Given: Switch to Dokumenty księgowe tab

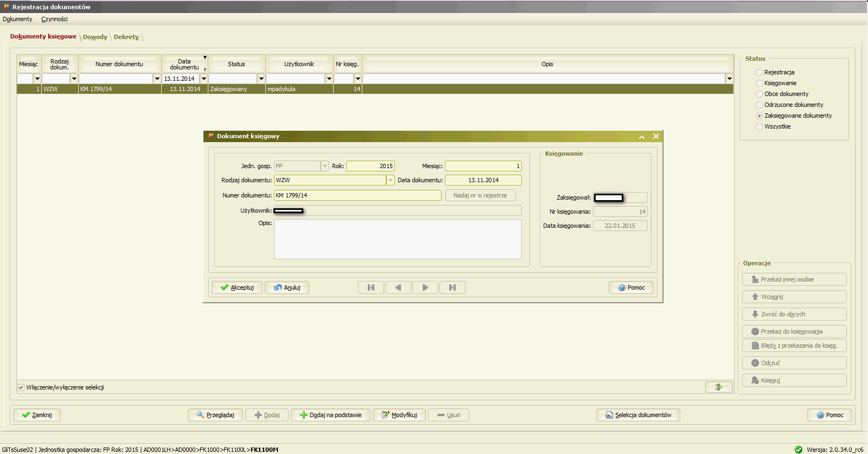Looking at the screenshot, I should point(43,36).
